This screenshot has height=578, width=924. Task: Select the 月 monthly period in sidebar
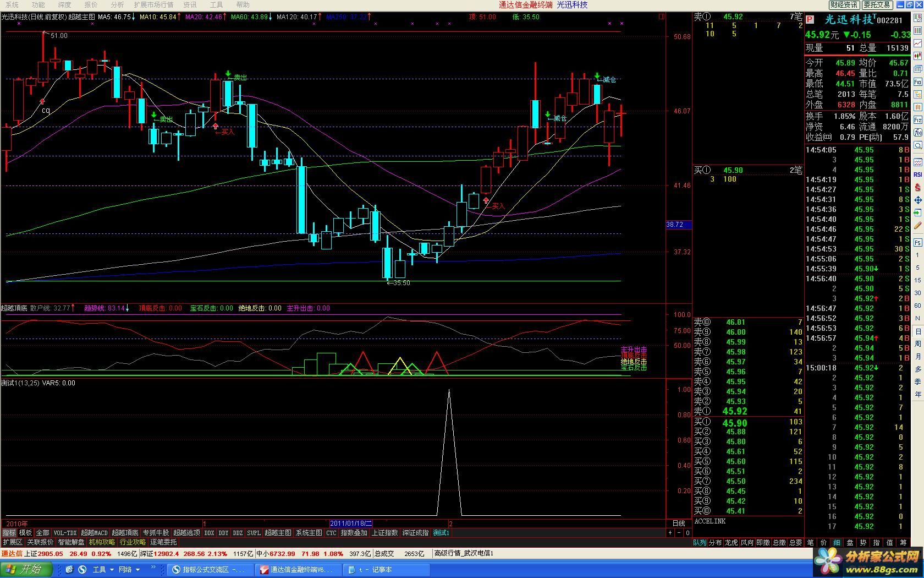tap(918, 356)
